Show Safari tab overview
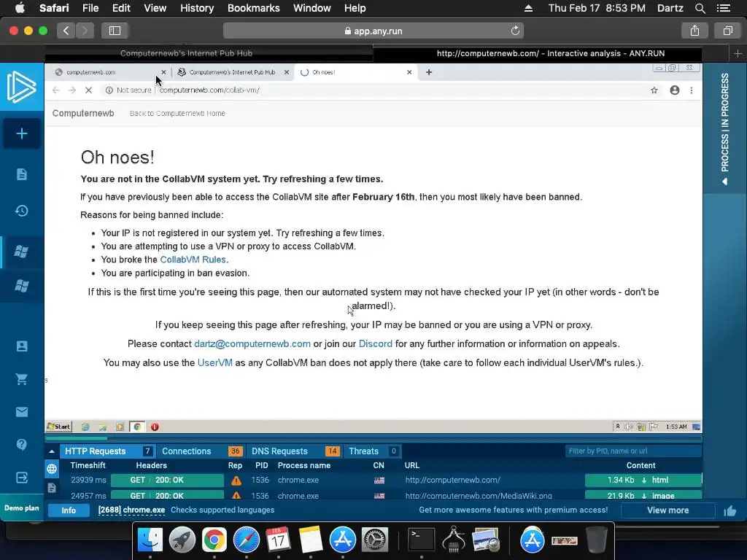This screenshot has height=560, width=747. (727, 31)
